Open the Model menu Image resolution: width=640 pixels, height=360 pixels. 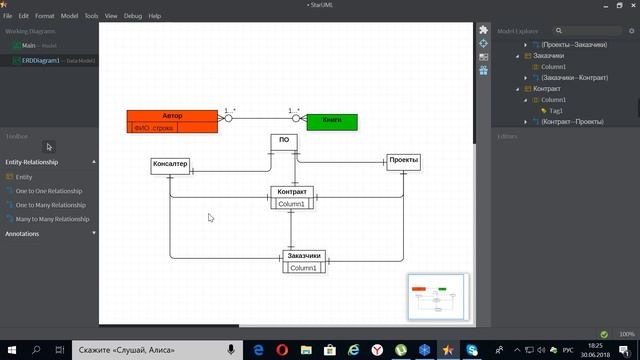point(69,16)
